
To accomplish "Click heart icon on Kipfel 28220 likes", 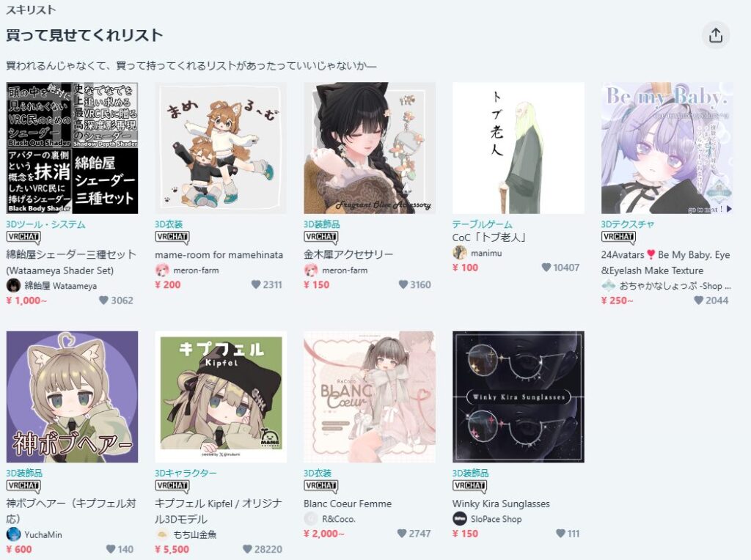I will (247, 549).
